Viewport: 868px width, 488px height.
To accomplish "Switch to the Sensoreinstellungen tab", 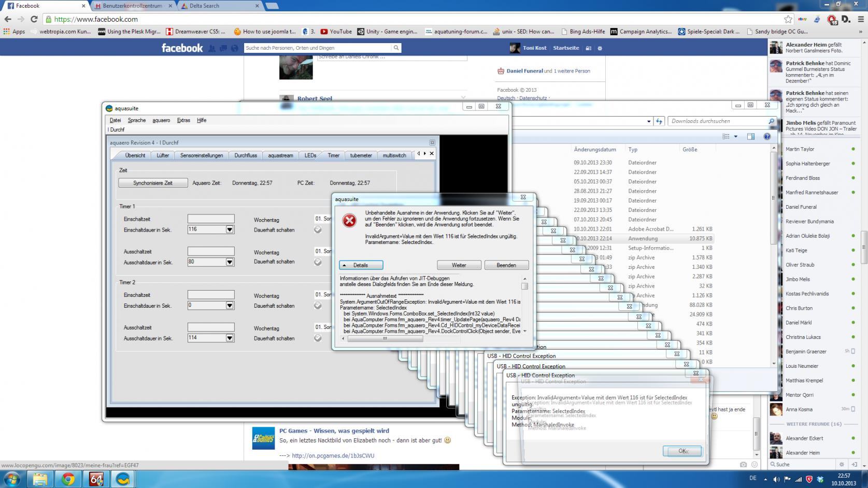I will [202, 155].
